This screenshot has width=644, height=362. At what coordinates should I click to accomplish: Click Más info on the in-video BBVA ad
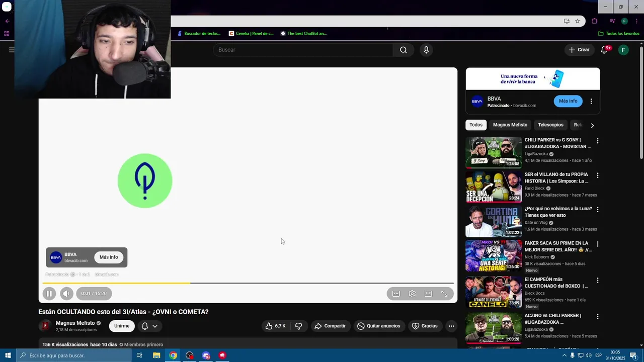(x=109, y=257)
